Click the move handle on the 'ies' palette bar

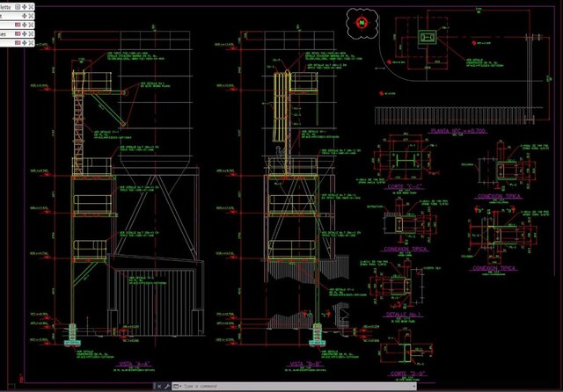tap(25, 33)
